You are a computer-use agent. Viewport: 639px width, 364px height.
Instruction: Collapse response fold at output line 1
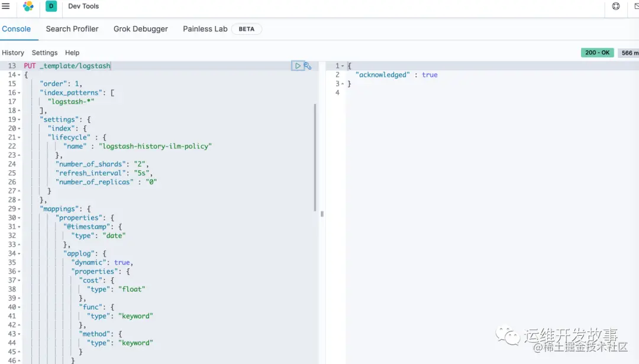click(343, 66)
